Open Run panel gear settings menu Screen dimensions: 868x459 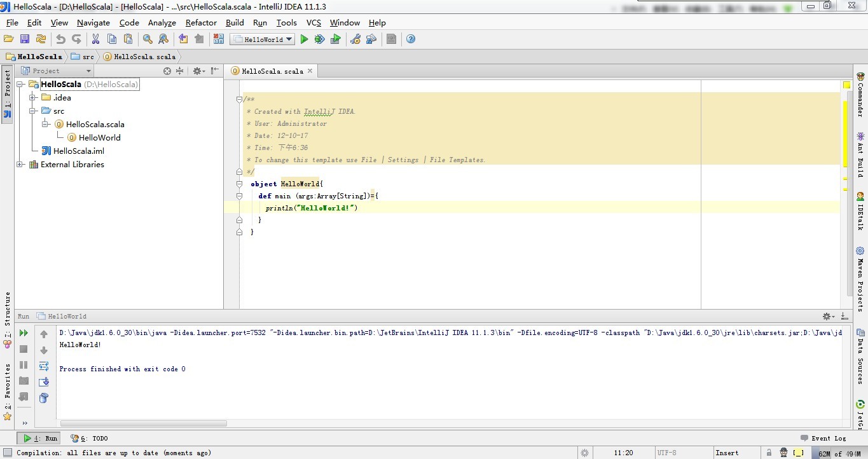[829, 316]
